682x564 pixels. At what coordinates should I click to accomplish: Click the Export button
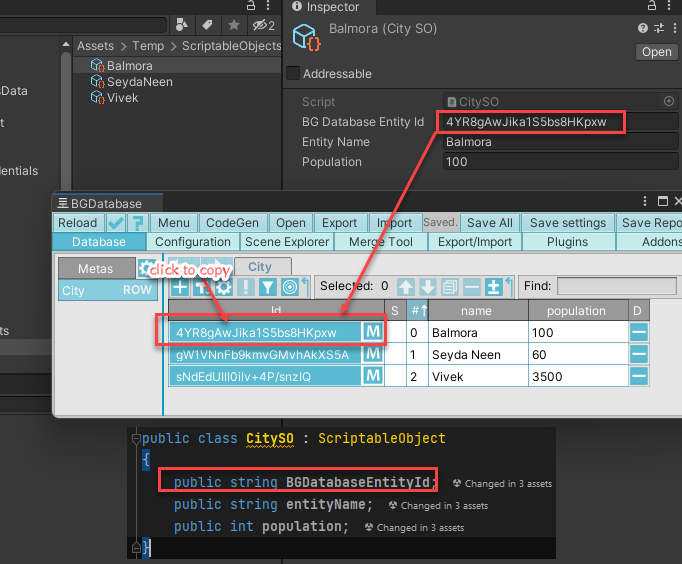pos(339,223)
